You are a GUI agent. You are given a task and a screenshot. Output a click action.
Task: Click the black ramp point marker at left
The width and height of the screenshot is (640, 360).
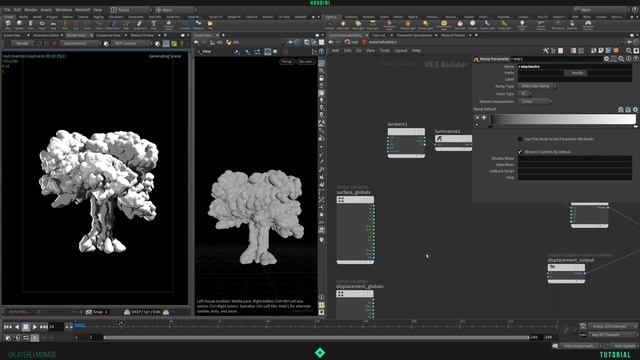point(491,126)
